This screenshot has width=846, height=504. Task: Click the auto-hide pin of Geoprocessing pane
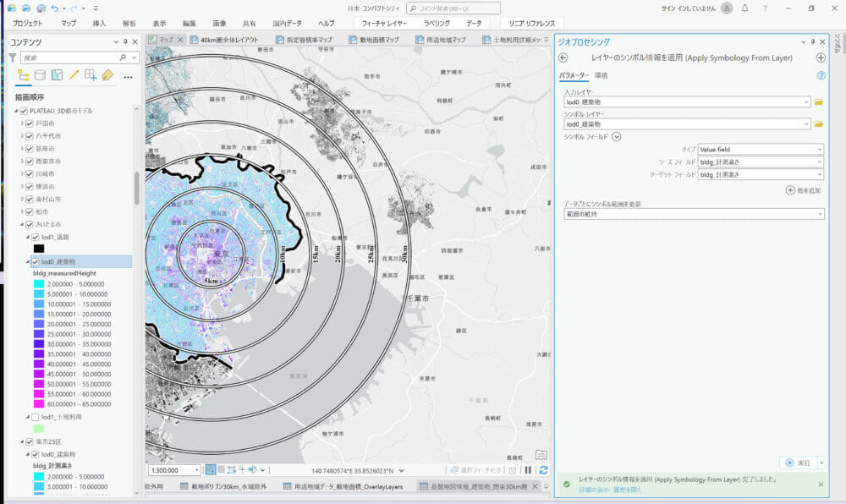[813, 41]
